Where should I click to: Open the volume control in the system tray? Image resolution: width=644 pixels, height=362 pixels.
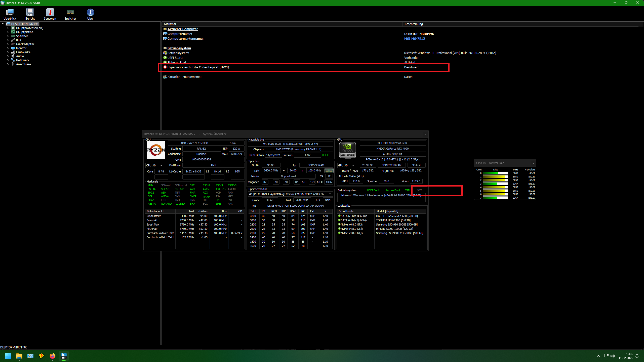612,356
